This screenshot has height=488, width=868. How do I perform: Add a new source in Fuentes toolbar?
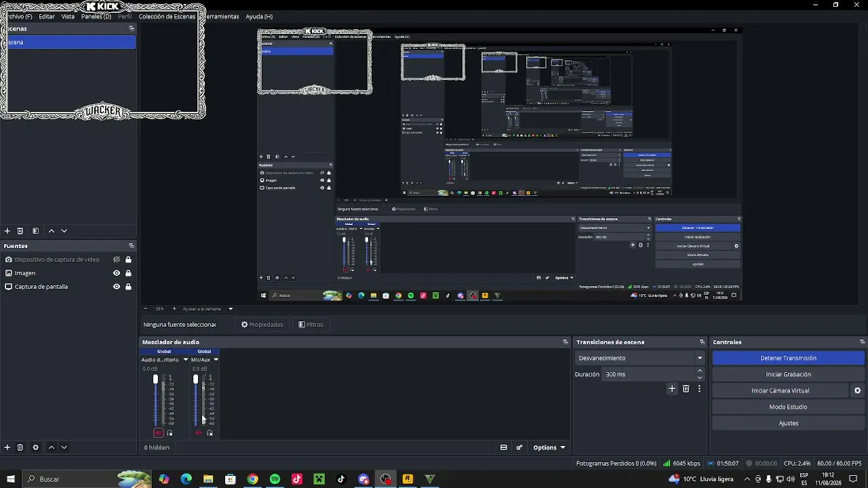click(x=7, y=447)
